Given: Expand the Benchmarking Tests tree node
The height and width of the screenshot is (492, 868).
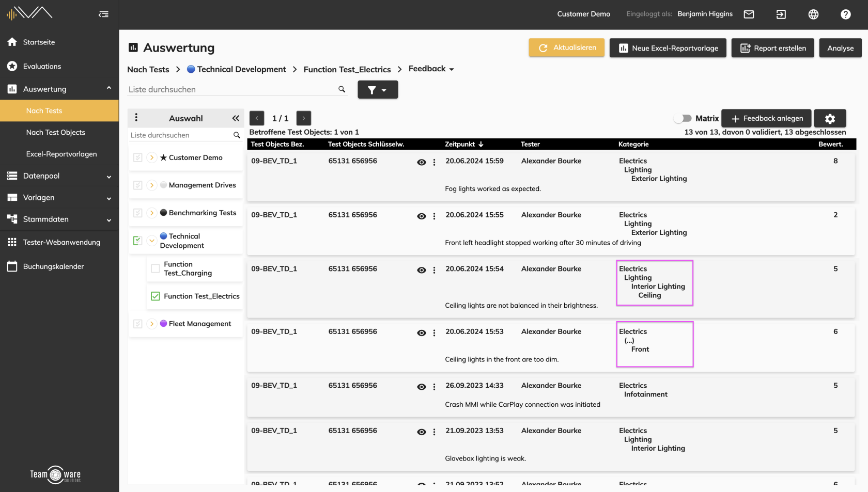Looking at the screenshot, I should [151, 213].
